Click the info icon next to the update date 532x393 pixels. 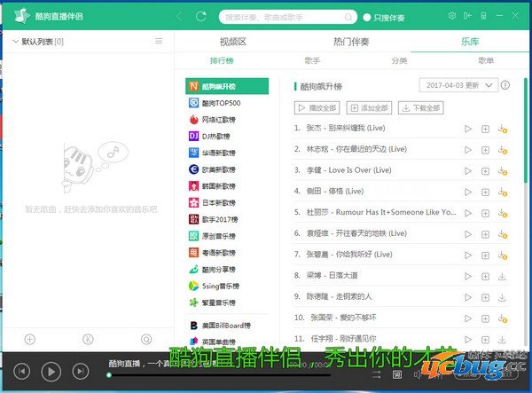[x=505, y=86]
